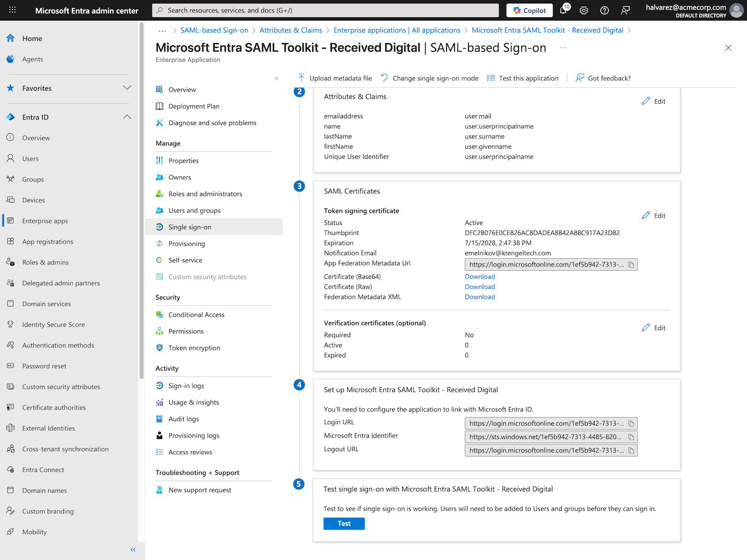Open the help question mark icon
Image resolution: width=747 pixels, height=560 pixels.
point(604,10)
